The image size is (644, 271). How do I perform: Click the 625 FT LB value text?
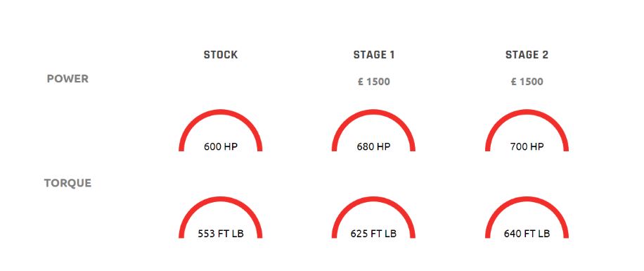(x=373, y=234)
